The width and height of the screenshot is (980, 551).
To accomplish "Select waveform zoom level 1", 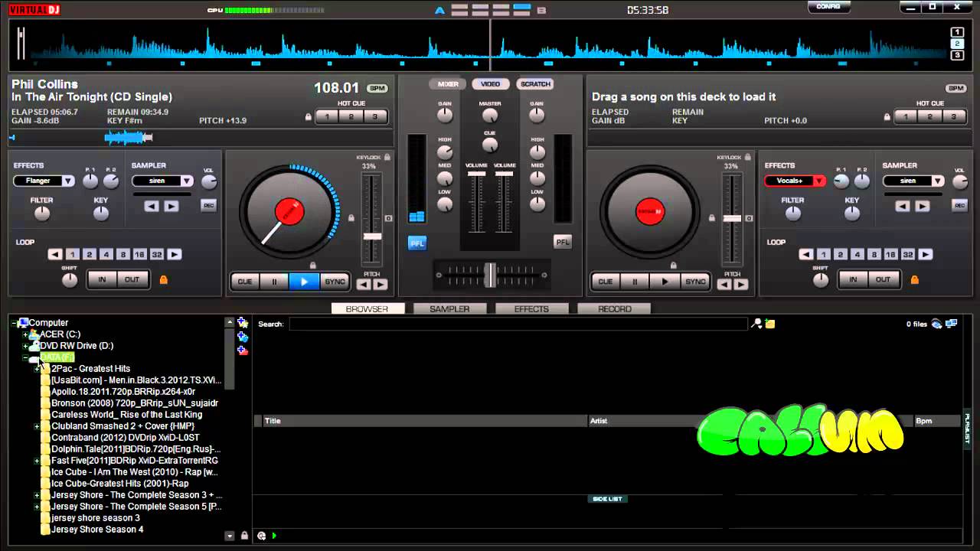I will [957, 32].
